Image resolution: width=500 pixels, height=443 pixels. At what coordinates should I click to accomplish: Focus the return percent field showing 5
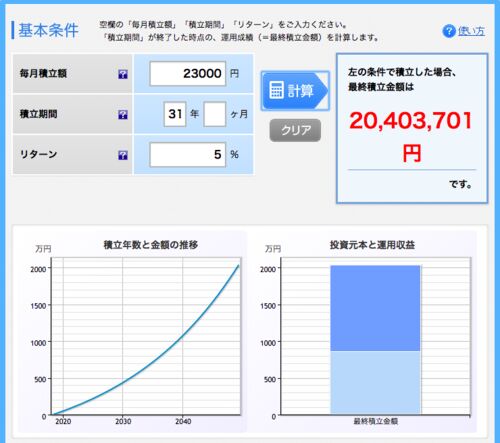(188, 155)
